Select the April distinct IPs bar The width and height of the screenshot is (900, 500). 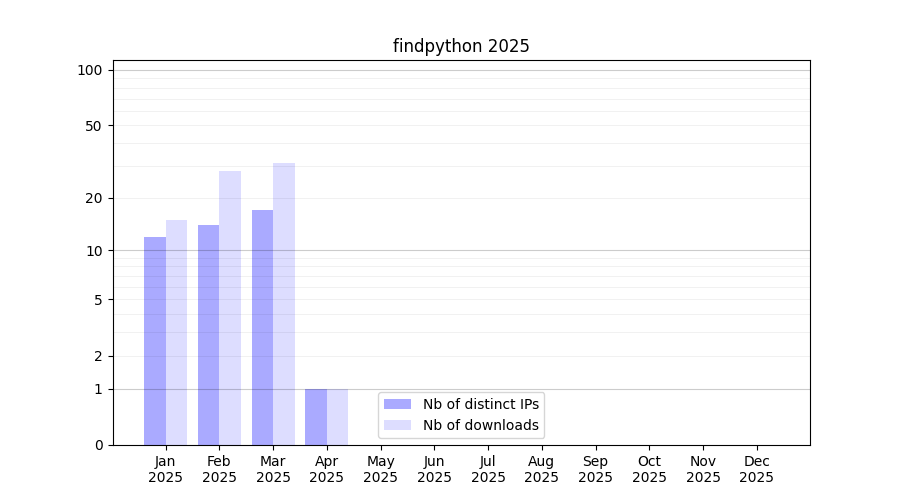pyautogui.click(x=316, y=417)
